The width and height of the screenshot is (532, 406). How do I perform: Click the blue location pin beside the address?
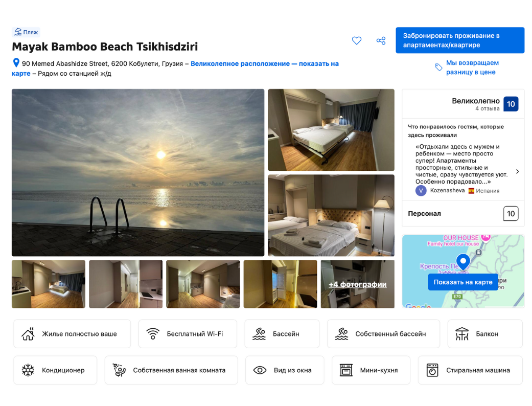click(x=16, y=63)
